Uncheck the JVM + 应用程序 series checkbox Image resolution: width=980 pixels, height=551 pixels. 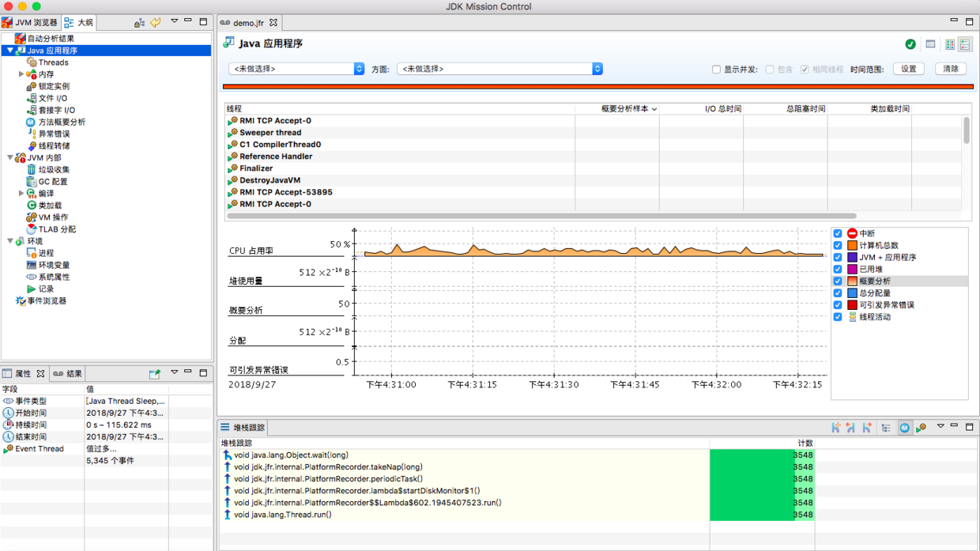coord(838,257)
